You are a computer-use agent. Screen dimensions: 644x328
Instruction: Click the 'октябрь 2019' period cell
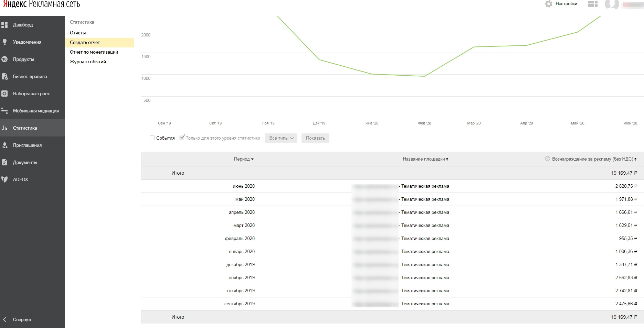(241, 291)
